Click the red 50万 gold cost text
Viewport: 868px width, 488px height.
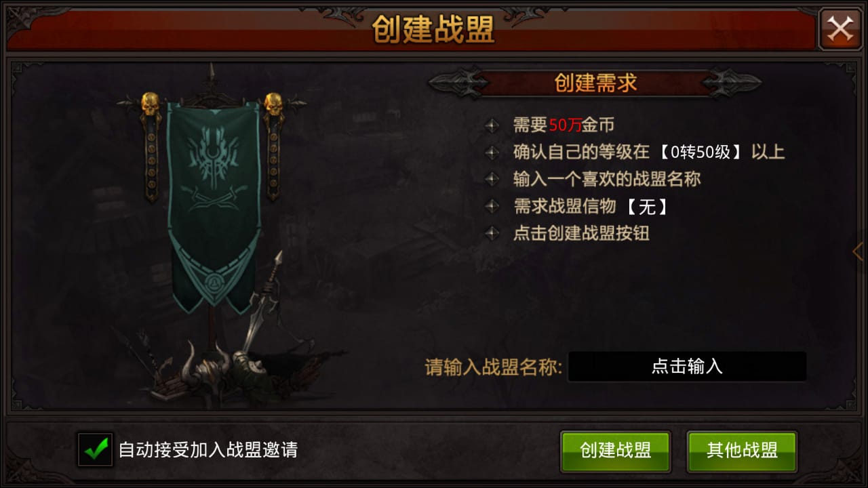pyautogui.click(x=566, y=125)
